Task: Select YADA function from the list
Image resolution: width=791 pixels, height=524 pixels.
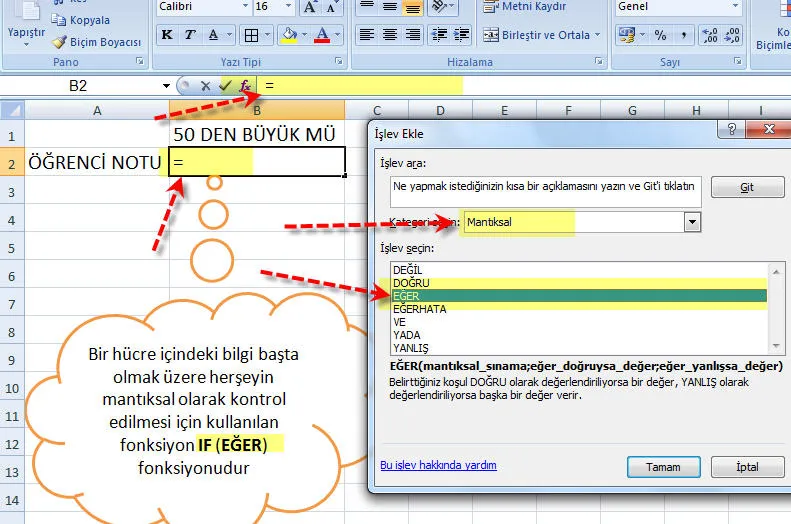Action: coord(407,335)
